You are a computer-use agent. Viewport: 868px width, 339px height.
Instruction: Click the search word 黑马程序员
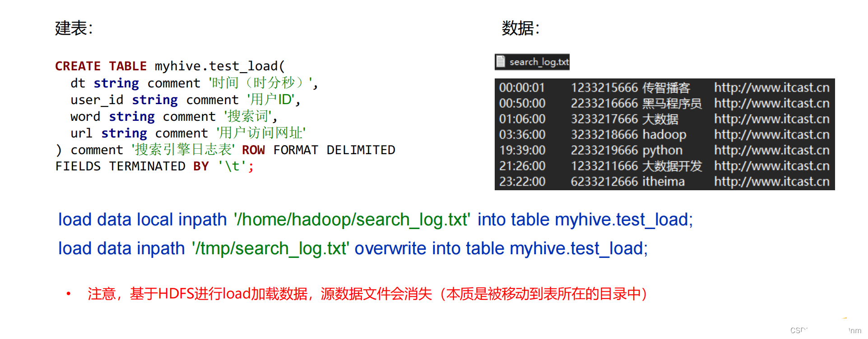click(672, 103)
